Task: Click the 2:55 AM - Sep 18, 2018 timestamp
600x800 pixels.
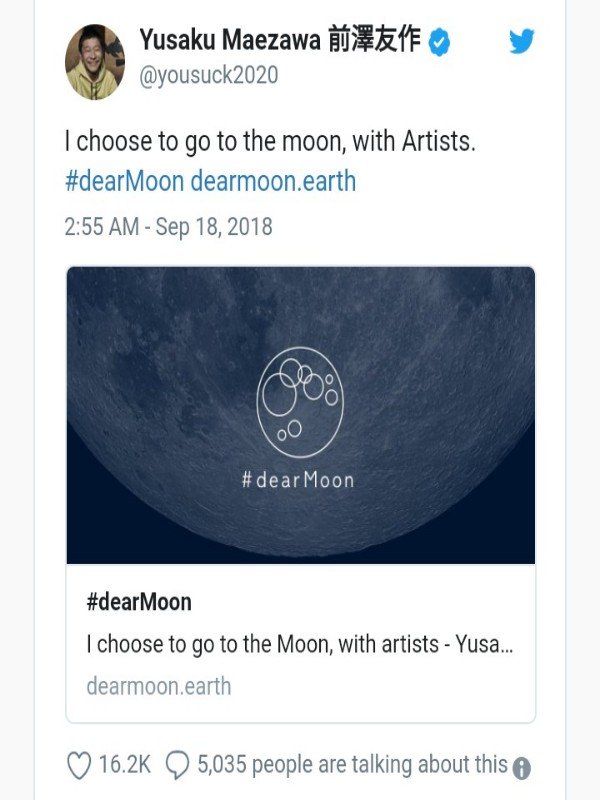Action: click(x=168, y=227)
